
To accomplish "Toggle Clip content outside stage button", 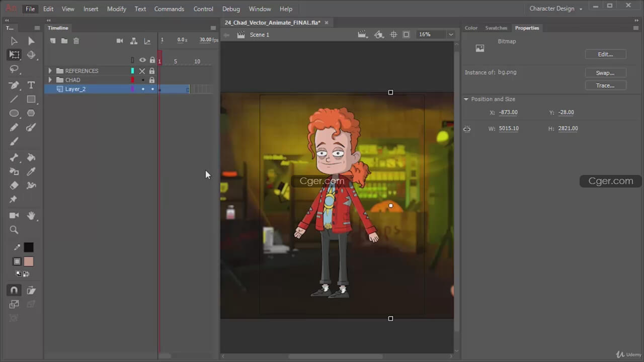I will point(406,35).
